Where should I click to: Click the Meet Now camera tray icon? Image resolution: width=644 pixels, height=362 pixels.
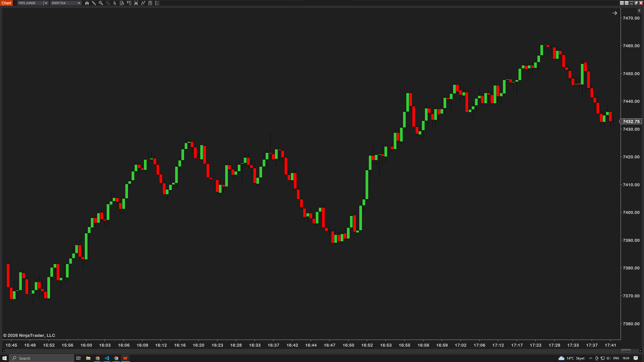[x=596, y=358]
